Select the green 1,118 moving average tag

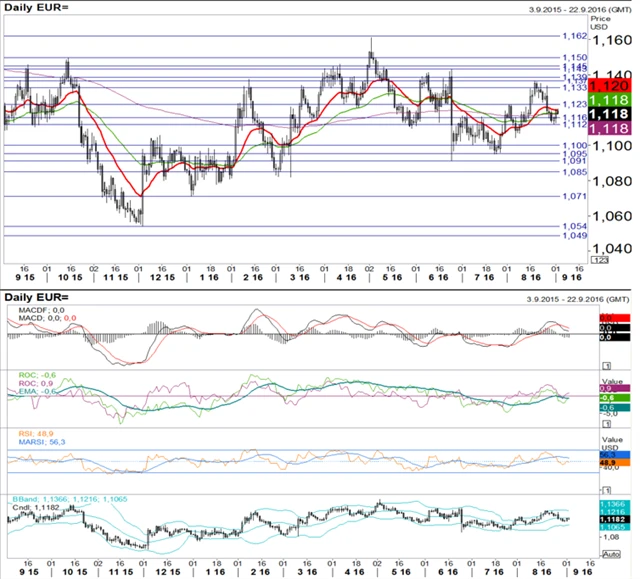[608, 101]
